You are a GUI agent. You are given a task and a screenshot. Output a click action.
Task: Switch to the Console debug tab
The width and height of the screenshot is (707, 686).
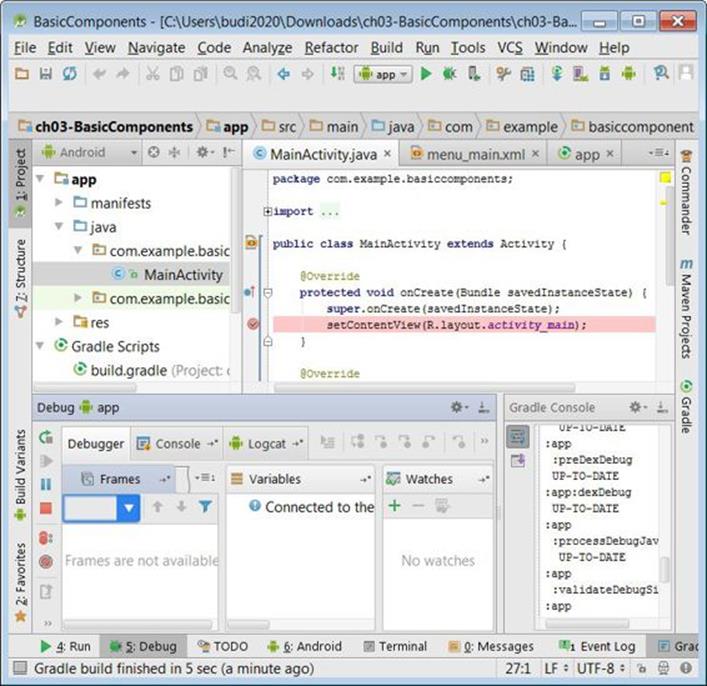click(x=177, y=444)
